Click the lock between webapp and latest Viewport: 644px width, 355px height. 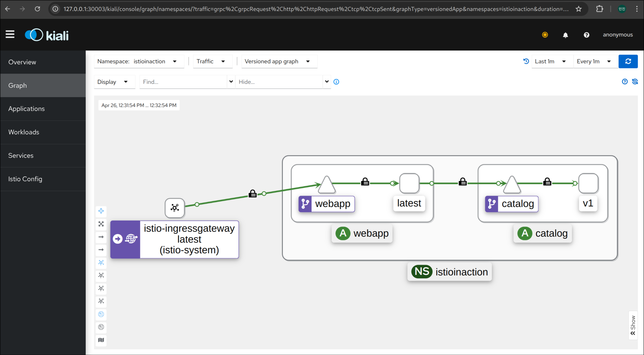click(365, 182)
